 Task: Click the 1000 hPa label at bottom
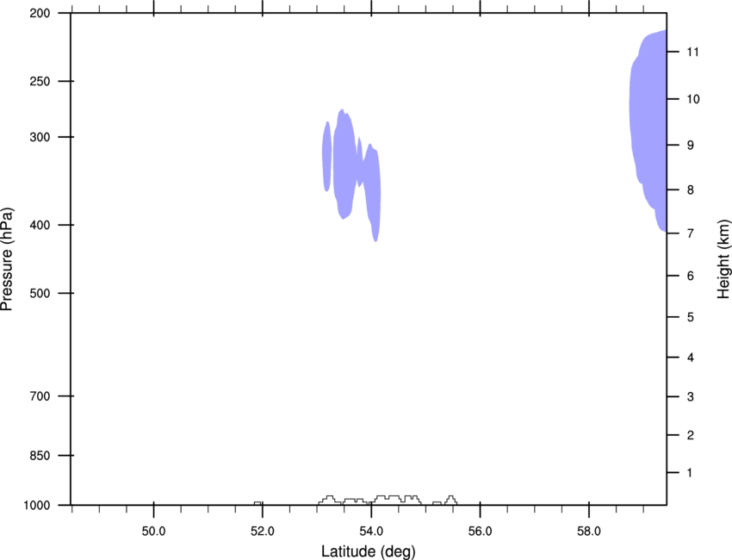point(36,506)
